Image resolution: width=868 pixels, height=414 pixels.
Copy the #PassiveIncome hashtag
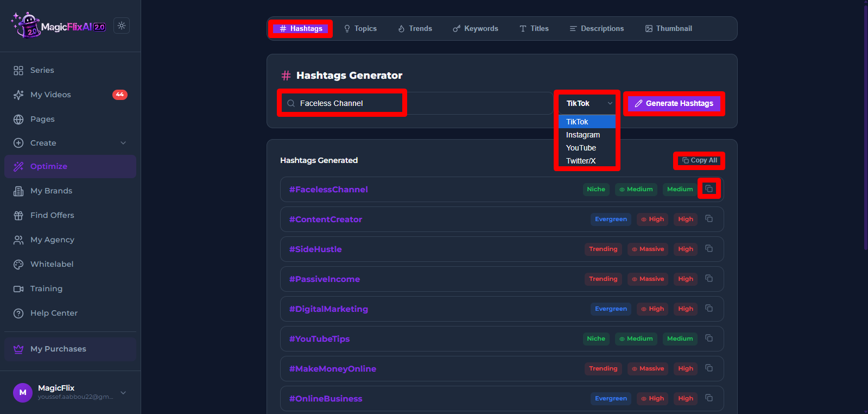[709, 278]
